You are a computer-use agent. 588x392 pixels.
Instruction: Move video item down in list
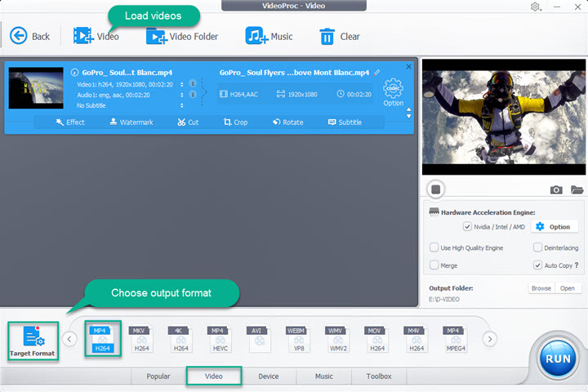tap(409, 116)
